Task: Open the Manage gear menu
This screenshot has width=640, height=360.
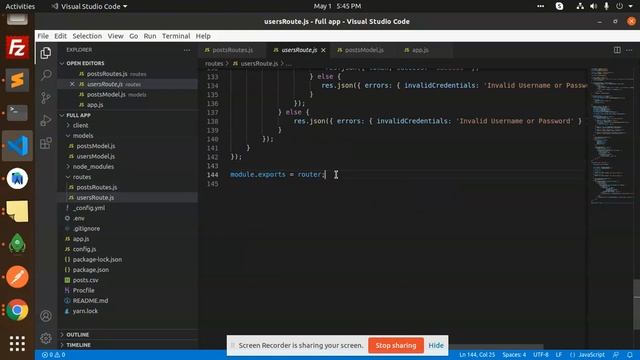Action: pyautogui.click(x=46, y=338)
